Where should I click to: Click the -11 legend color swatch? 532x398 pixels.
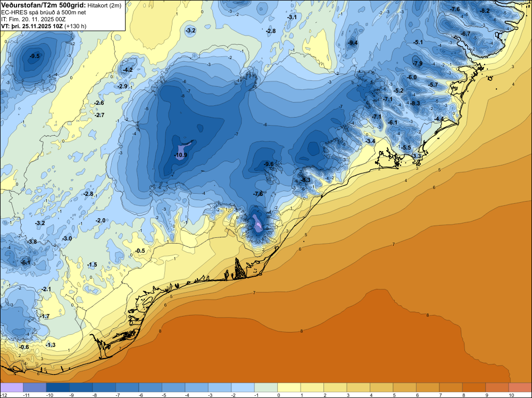(35, 387)
